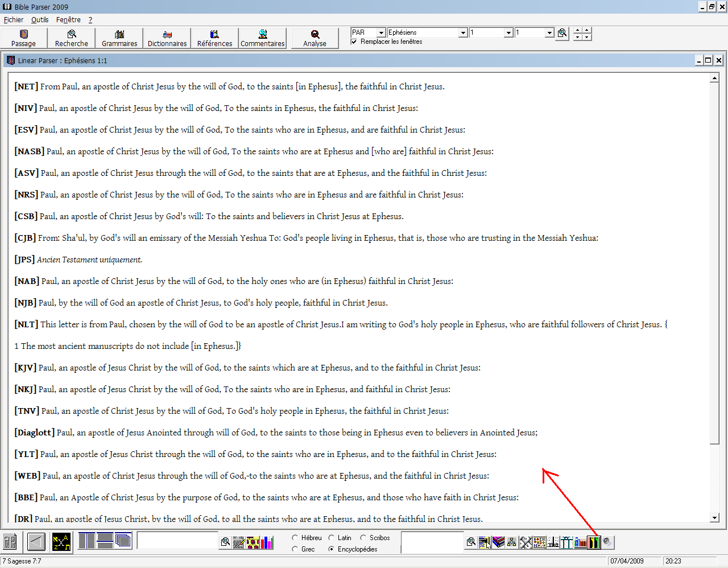This screenshot has height=568, width=728.
Task: Select the Encyclopédies radio button
Action: (332, 549)
